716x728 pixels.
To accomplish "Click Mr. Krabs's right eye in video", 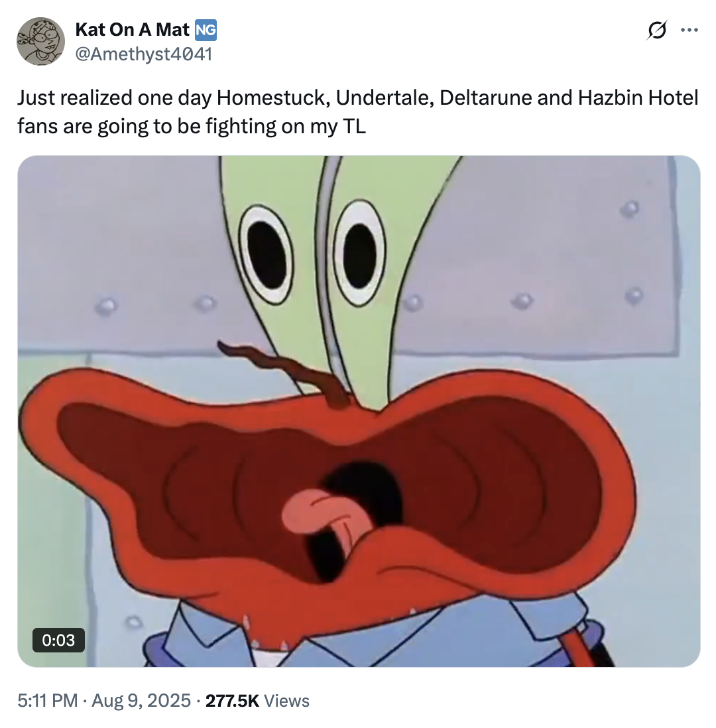I will tap(359, 253).
